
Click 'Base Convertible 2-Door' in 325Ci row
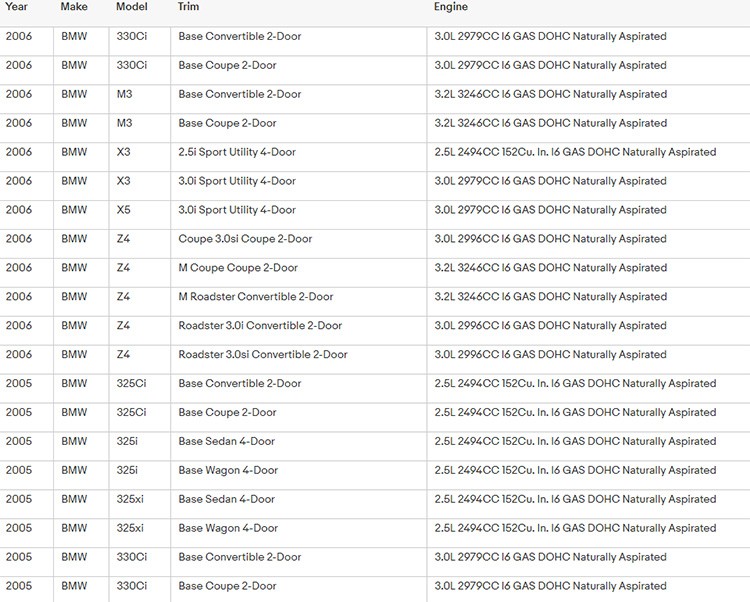tap(240, 383)
